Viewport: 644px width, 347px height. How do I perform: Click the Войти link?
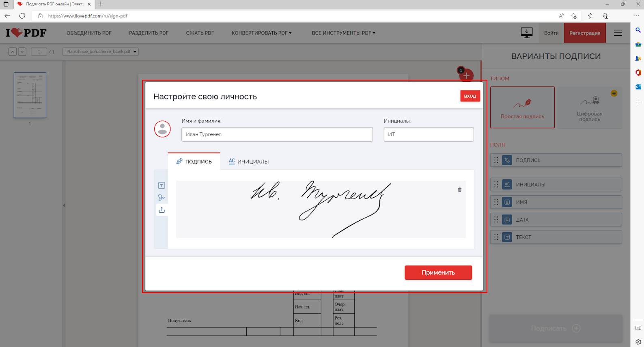coord(551,33)
